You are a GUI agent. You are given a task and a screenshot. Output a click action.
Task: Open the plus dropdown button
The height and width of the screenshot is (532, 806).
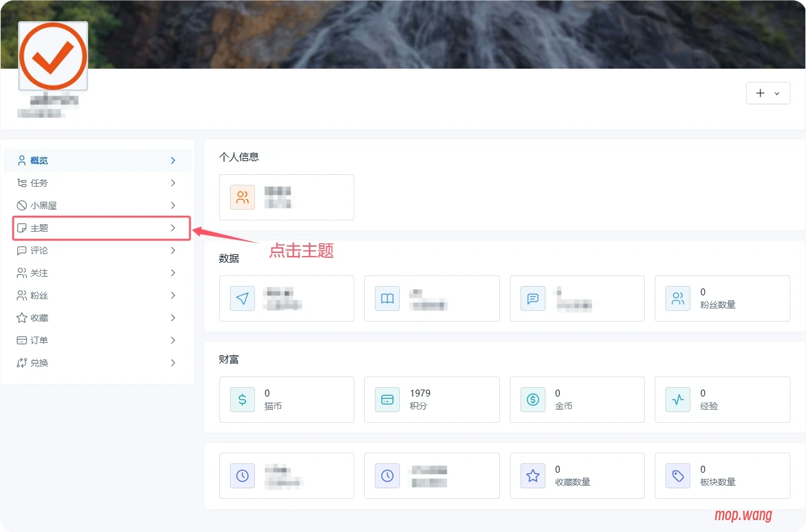tap(768, 93)
